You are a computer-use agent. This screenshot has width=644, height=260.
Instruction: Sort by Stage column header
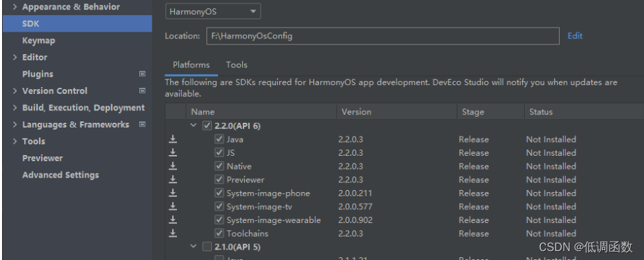490,112
